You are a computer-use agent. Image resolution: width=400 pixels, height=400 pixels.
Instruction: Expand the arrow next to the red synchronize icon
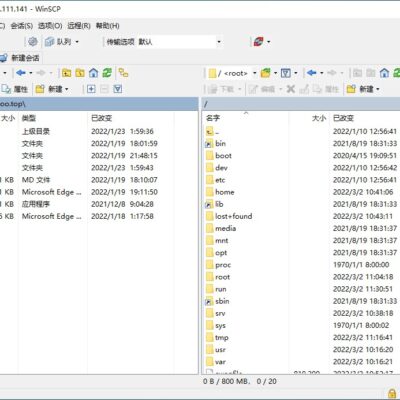tap(269, 42)
